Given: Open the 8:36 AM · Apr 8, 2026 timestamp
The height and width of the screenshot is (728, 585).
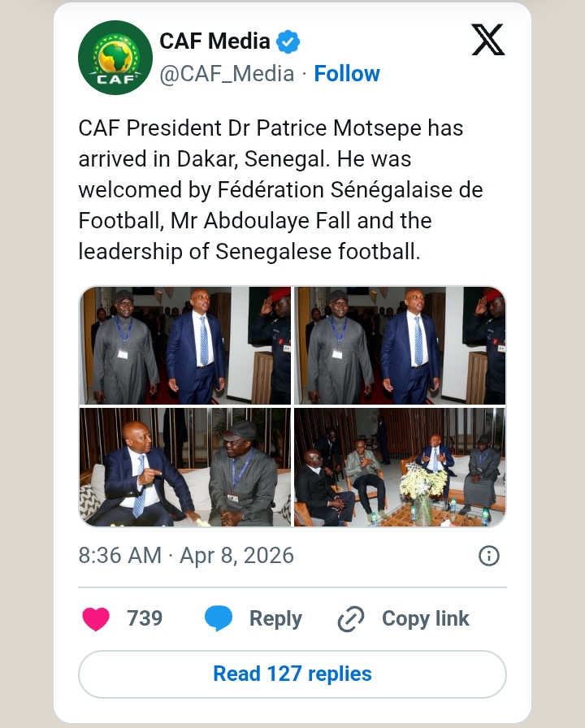Looking at the screenshot, I should coord(186,556).
